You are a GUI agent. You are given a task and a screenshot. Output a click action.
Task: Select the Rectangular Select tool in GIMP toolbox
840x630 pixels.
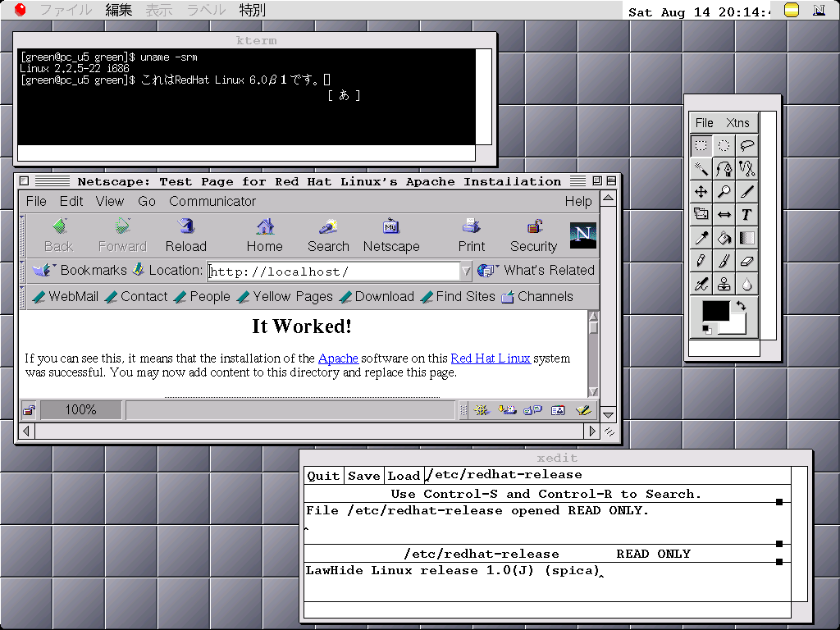(701, 146)
